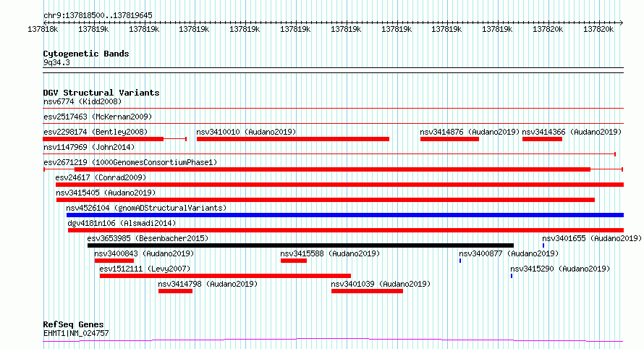Click the small blue nsv3400877 marker
This screenshot has height=349, width=644.
coord(460,261)
